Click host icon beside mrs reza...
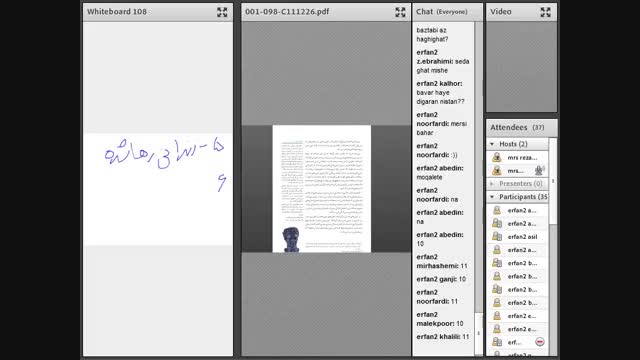This screenshot has width=640, height=360. click(x=497, y=157)
